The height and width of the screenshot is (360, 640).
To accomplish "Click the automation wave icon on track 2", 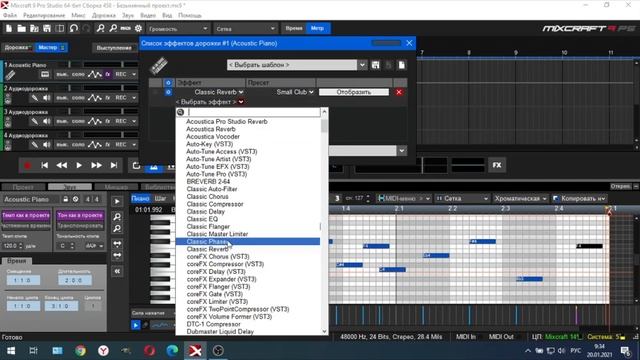I will coord(95,98).
